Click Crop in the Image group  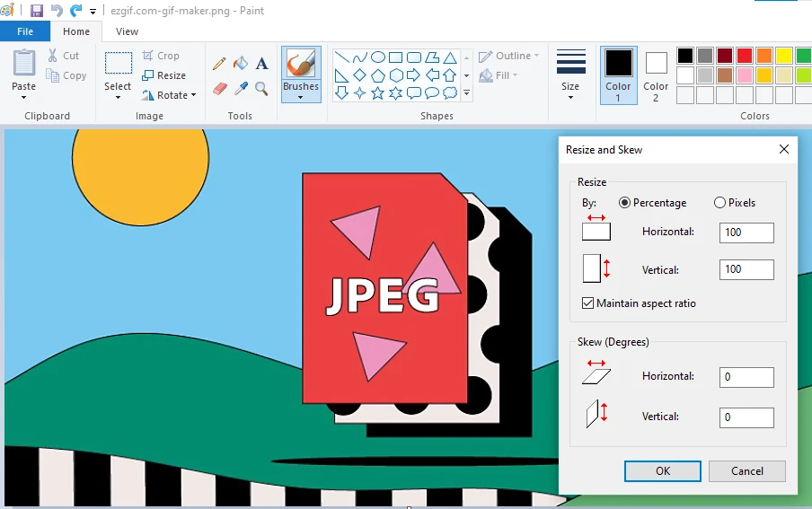pyautogui.click(x=161, y=56)
